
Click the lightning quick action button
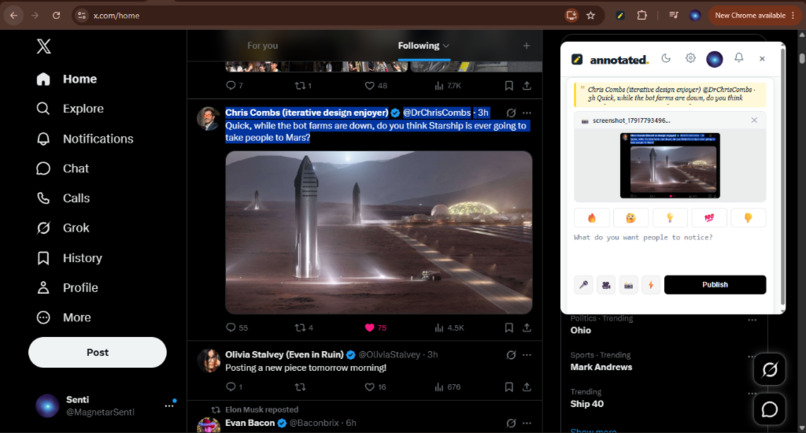pyautogui.click(x=651, y=285)
